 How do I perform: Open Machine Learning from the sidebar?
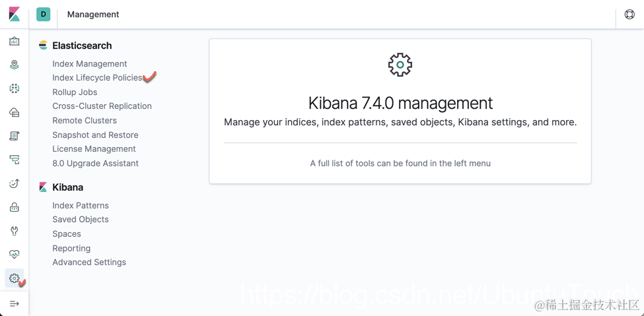coord(15,88)
